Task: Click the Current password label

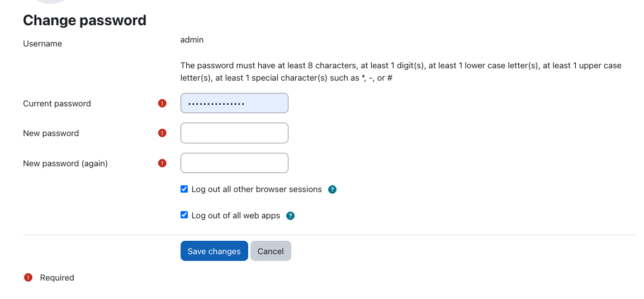Action: click(56, 104)
